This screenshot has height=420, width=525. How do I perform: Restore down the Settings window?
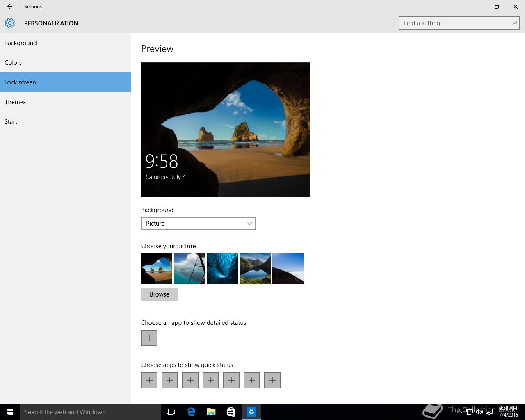click(x=497, y=7)
